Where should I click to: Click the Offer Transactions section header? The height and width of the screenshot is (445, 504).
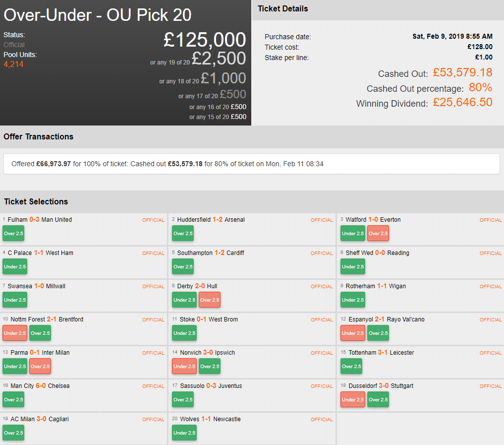point(39,136)
